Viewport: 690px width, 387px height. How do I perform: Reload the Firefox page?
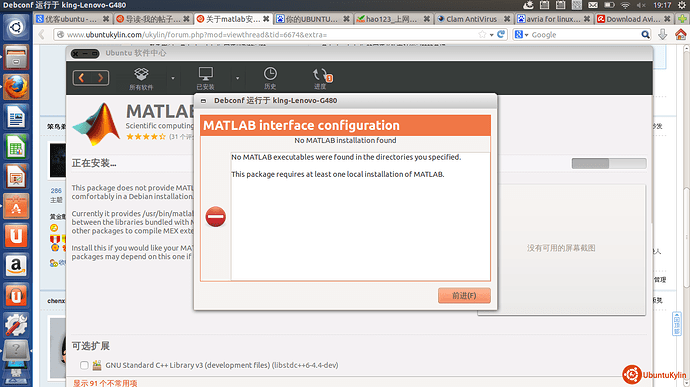click(x=501, y=34)
